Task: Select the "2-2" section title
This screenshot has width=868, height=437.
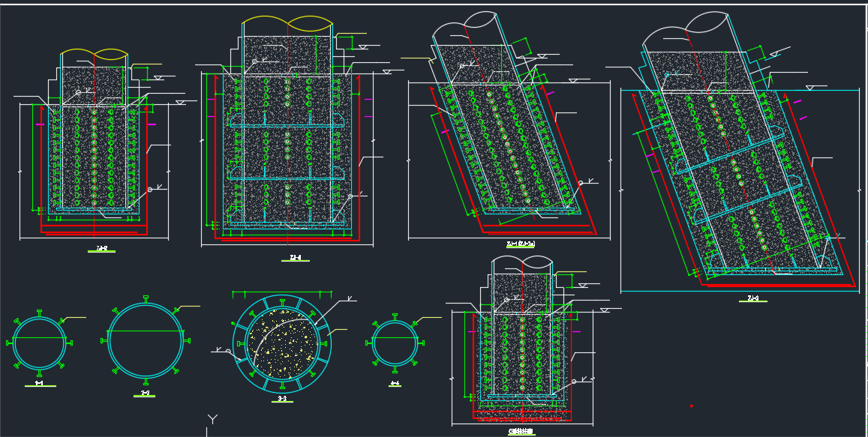Action: point(145,393)
